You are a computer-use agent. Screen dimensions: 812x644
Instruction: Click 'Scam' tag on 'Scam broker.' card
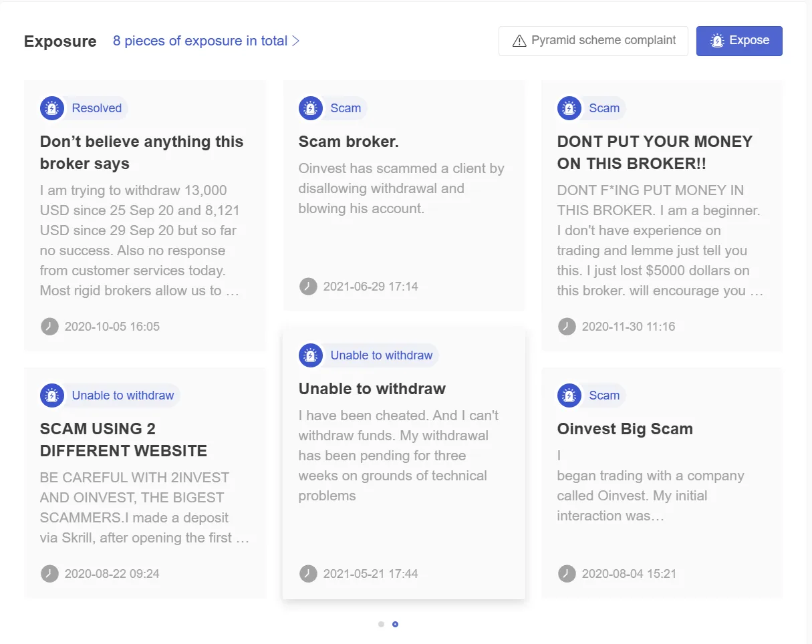coord(346,108)
